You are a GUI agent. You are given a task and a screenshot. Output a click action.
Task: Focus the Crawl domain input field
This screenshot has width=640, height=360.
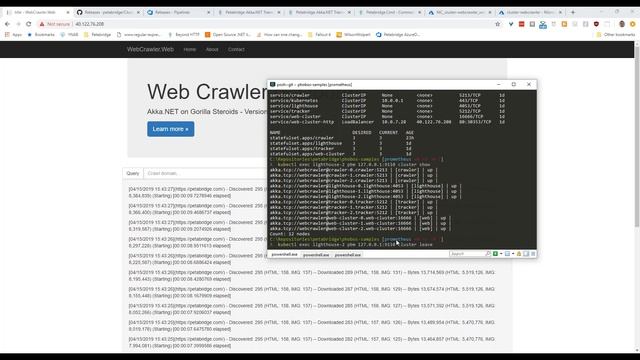tap(205, 173)
